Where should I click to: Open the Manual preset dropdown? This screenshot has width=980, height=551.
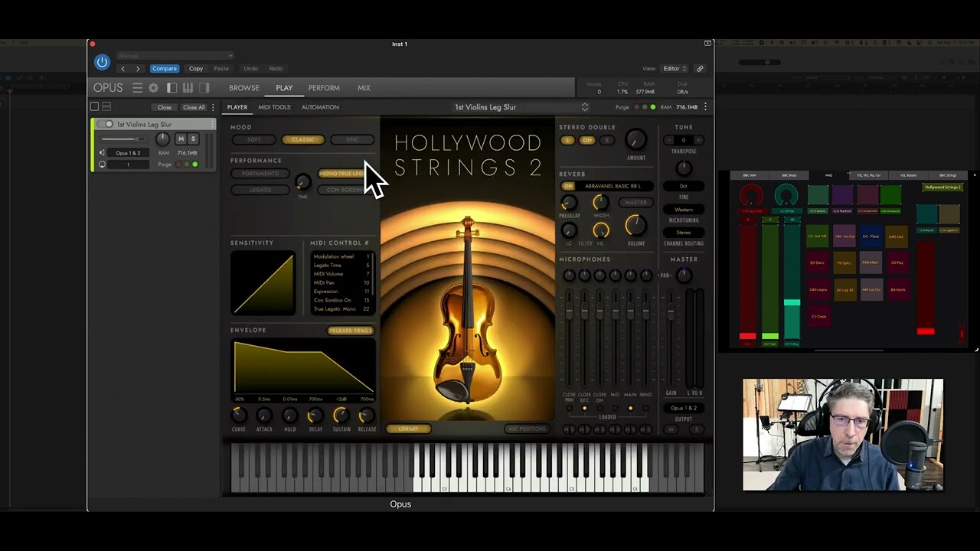(x=175, y=56)
